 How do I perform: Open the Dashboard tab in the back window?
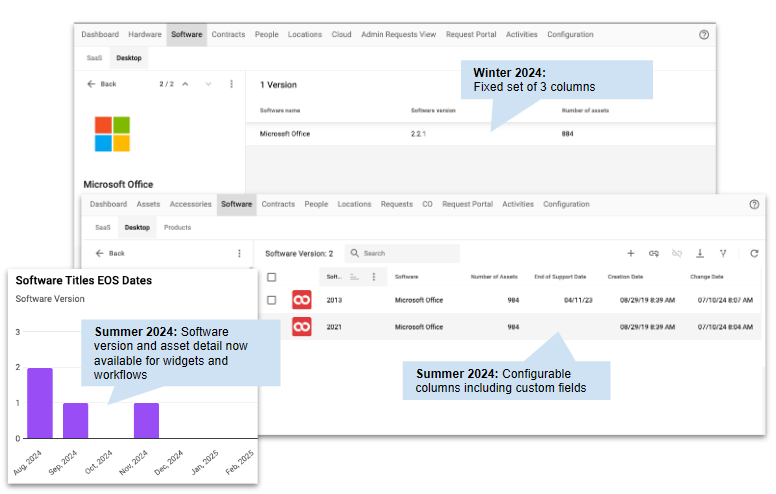(100, 35)
